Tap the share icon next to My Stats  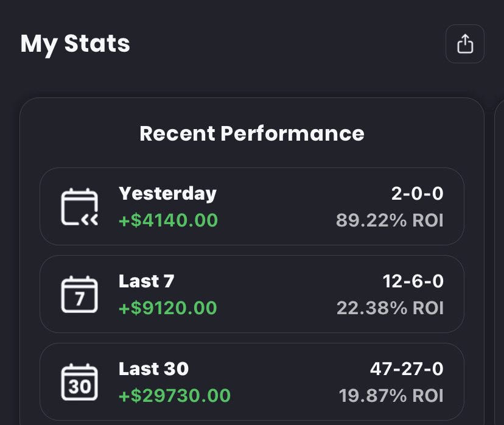coord(464,44)
